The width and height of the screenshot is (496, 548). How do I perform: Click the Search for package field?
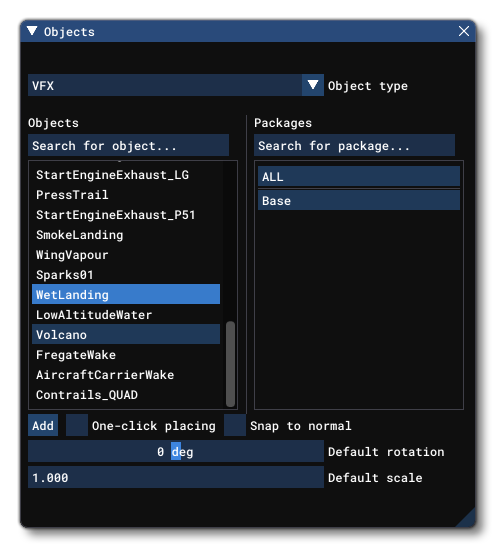(x=354, y=145)
